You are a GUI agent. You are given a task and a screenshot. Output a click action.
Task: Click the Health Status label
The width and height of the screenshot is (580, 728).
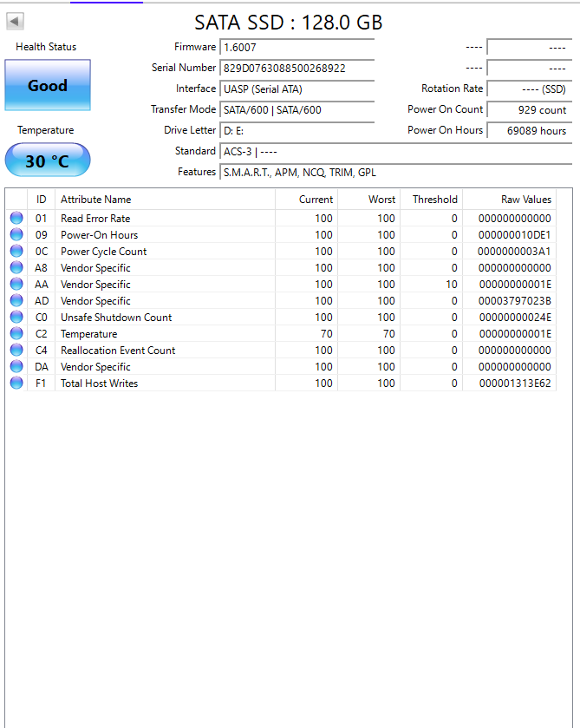coord(46,47)
